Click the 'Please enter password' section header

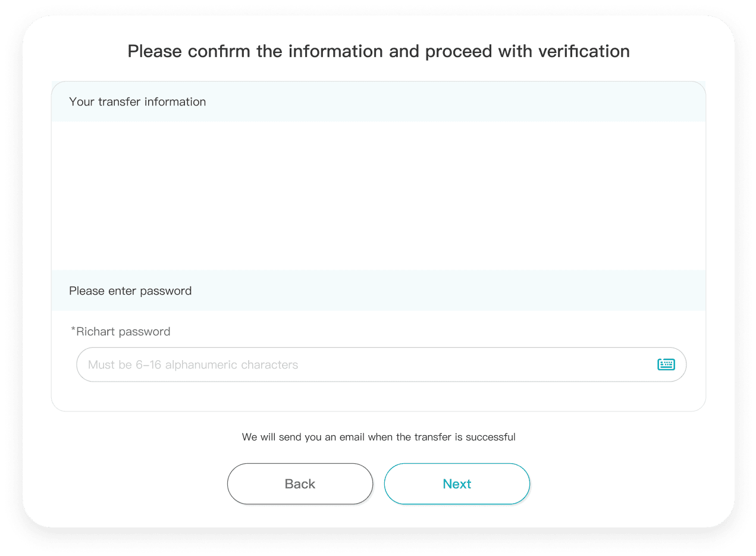378,291
